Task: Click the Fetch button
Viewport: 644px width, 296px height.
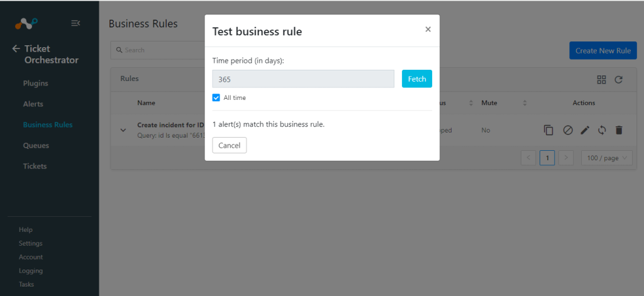Action: [x=417, y=79]
